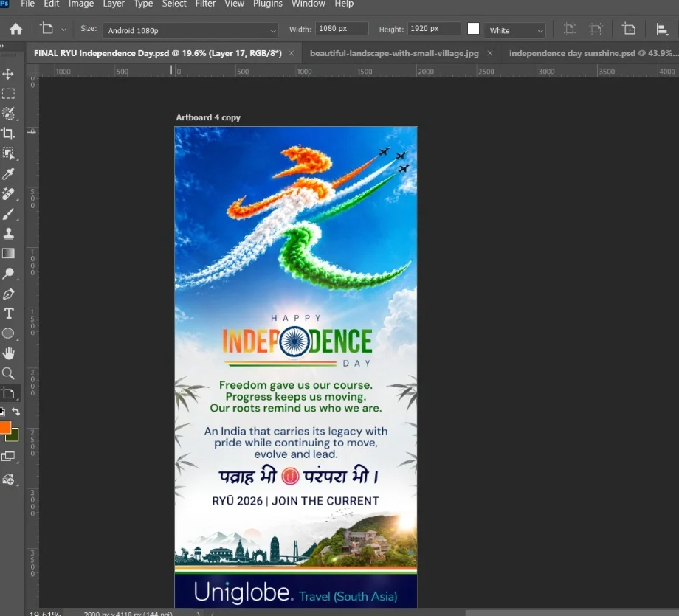This screenshot has height=616, width=679.
Task: Swap foreground and background colors
Action: pyautogui.click(x=15, y=411)
